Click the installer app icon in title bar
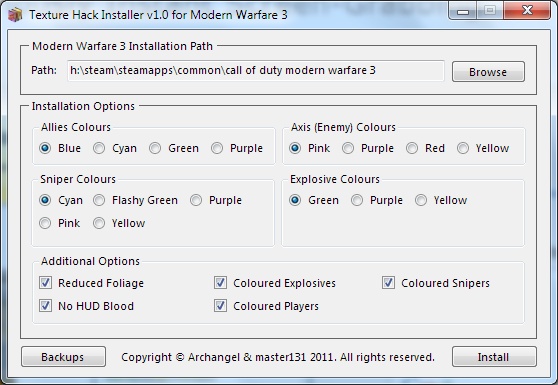 pyautogui.click(x=15, y=15)
